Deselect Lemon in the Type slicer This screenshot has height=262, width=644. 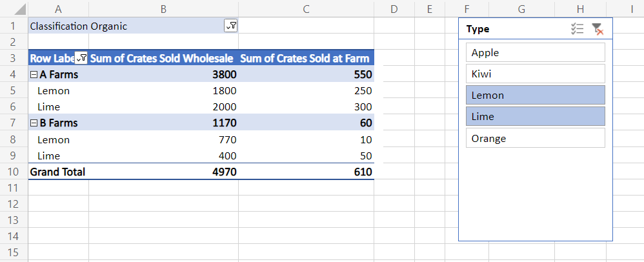tap(535, 95)
